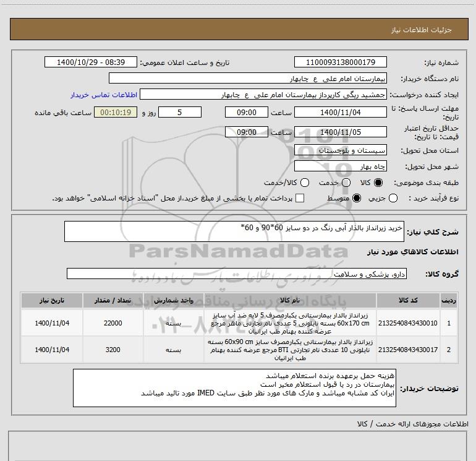Choose متوسط purchase process option
Screen dimensions: 476x461
point(357,198)
